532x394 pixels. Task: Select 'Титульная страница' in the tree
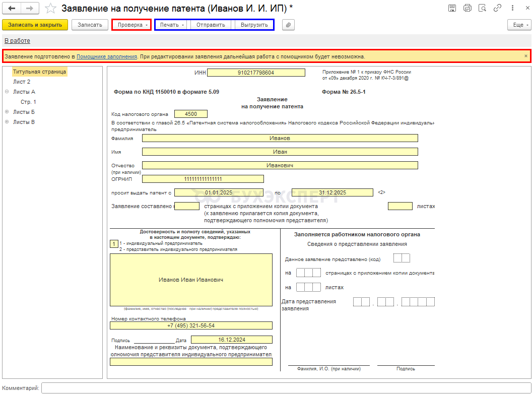tap(39, 72)
